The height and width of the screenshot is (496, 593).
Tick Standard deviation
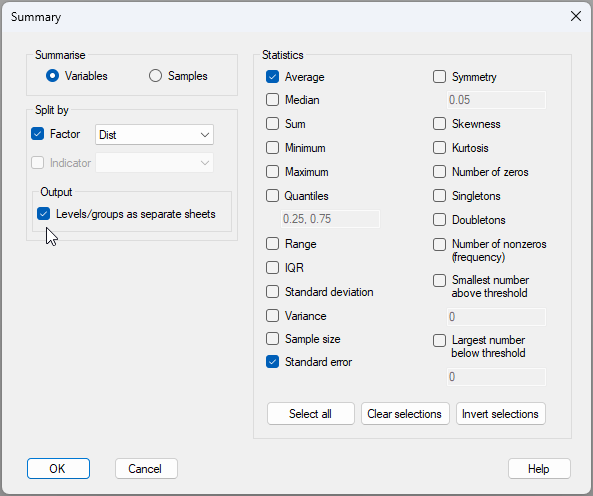pyautogui.click(x=272, y=292)
